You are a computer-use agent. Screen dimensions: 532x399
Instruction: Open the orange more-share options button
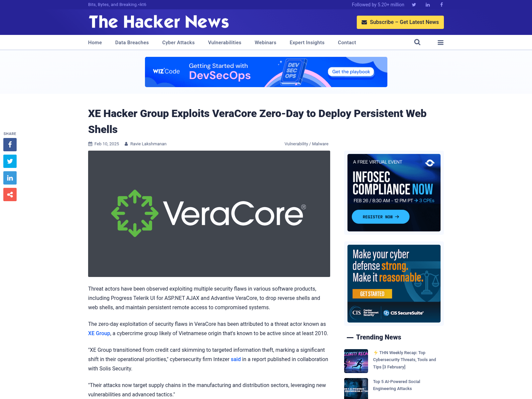[x=10, y=195]
